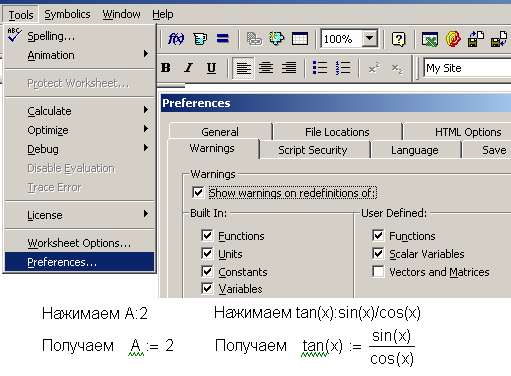The height and width of the screenshot is (376, 511).
Task: Expand the Optimize submenu
Action: [x=80, y=130]
